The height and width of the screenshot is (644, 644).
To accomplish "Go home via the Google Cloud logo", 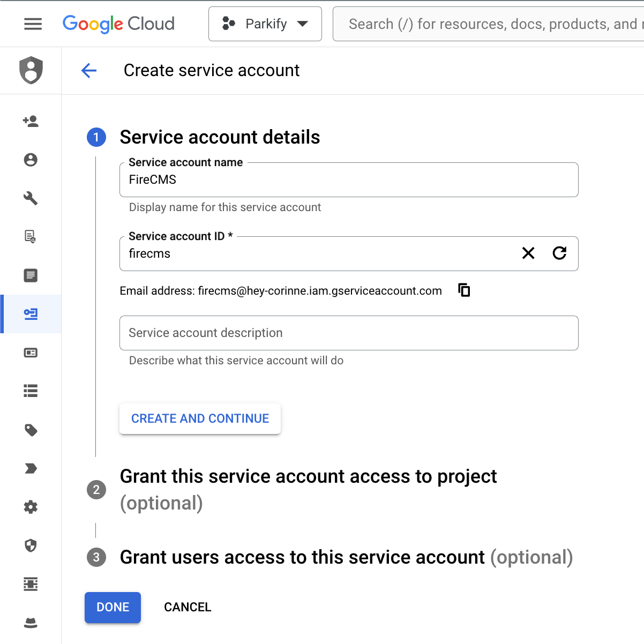I will coord(118,24).
